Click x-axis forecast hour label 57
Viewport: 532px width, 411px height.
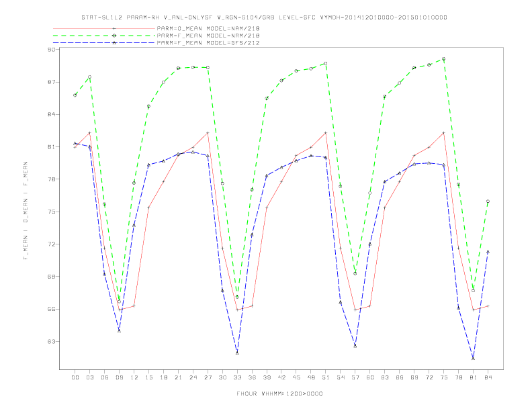pos(355,377)
